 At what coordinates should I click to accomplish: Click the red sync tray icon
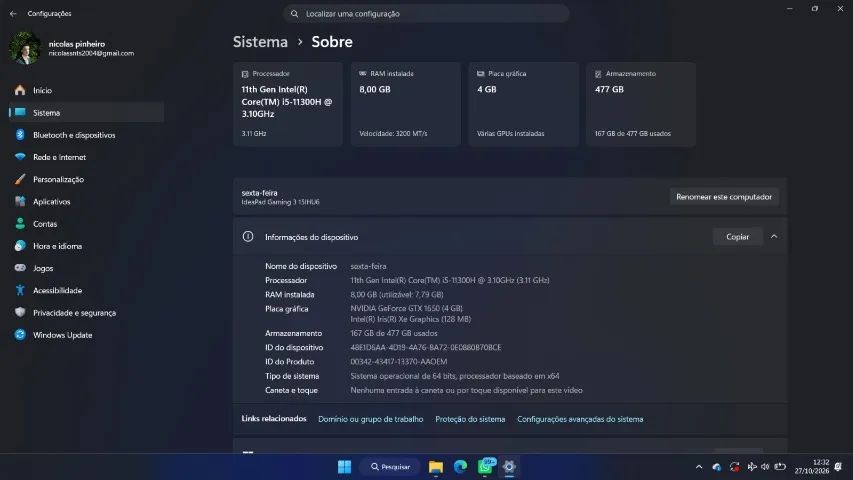[734, 467]
